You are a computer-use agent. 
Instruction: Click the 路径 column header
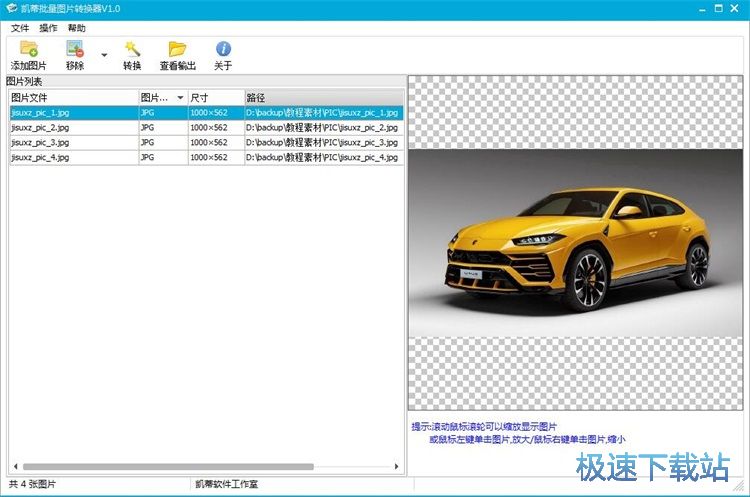(x=323, y=98)
